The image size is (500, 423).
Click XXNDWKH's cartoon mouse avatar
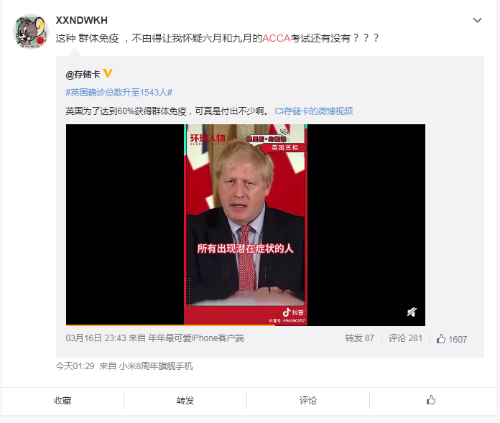tap(31, 31)
